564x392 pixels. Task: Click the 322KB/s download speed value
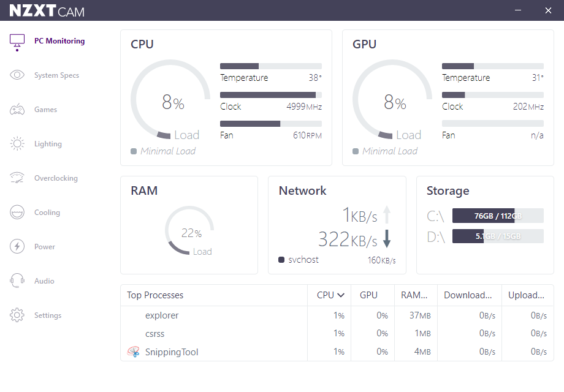pyautogui.click(x=348, y=239)
